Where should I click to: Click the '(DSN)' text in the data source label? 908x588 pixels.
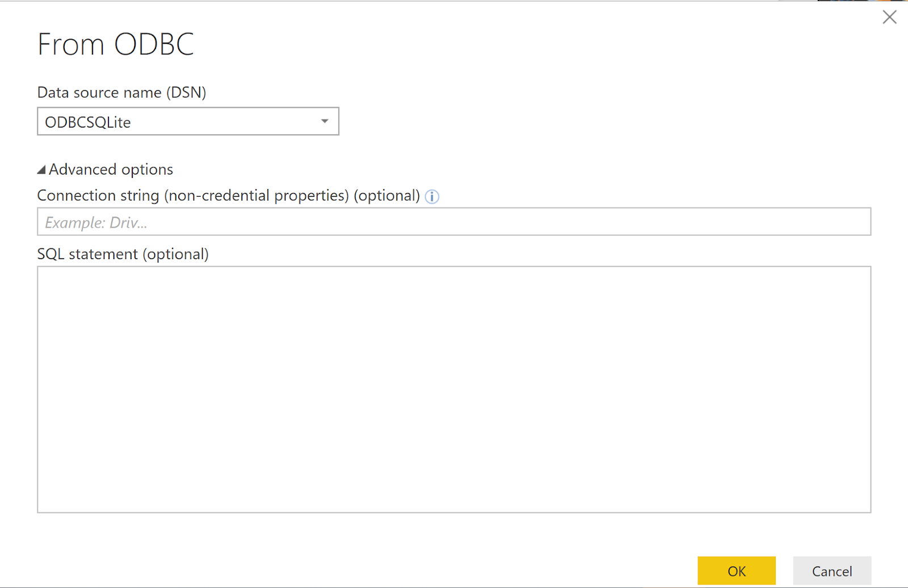pyautogui.click(x=186, y=92)
